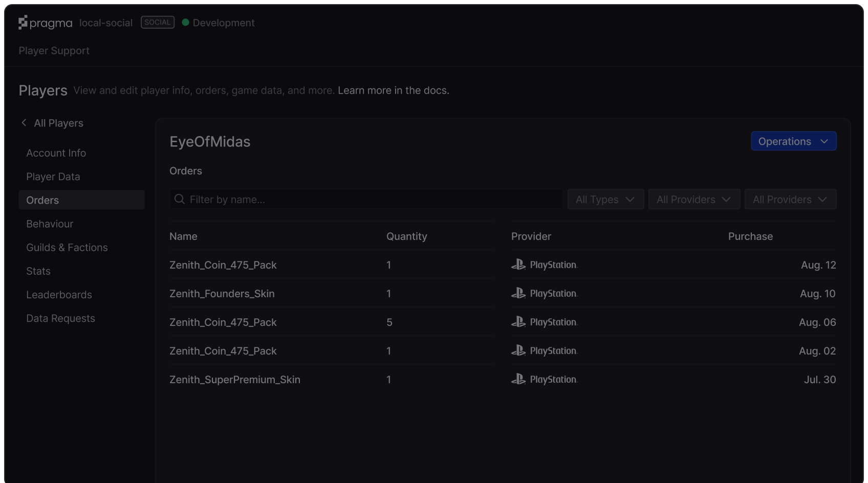Viewport: 868px width, 483px height.
Task: Switch to Leaderboards in sidebar
Action: tap(59, 295)
